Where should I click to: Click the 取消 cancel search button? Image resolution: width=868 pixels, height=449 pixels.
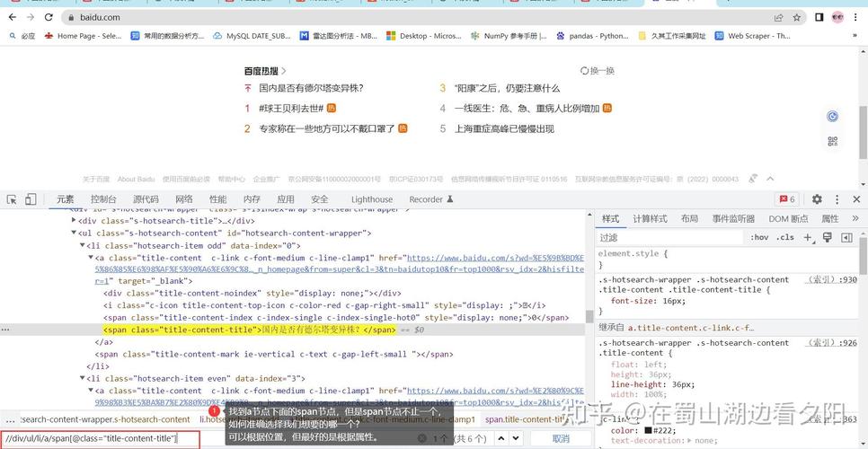[x=561, y=438]
